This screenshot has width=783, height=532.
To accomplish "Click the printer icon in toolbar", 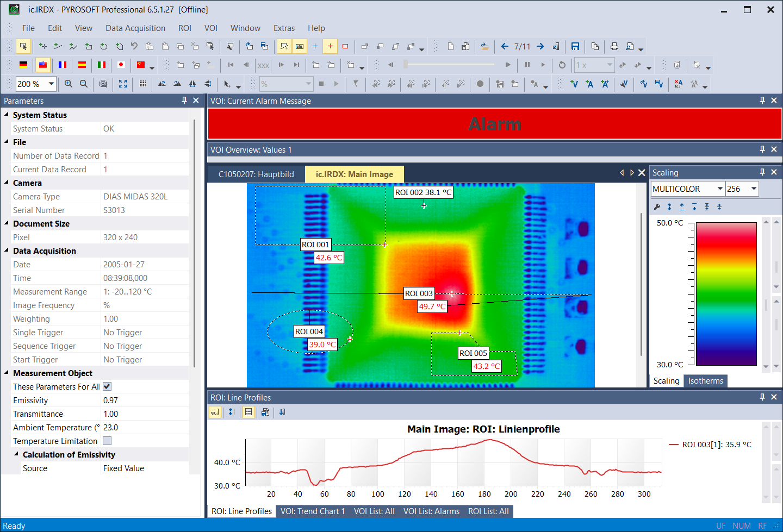I will (614, 46).
